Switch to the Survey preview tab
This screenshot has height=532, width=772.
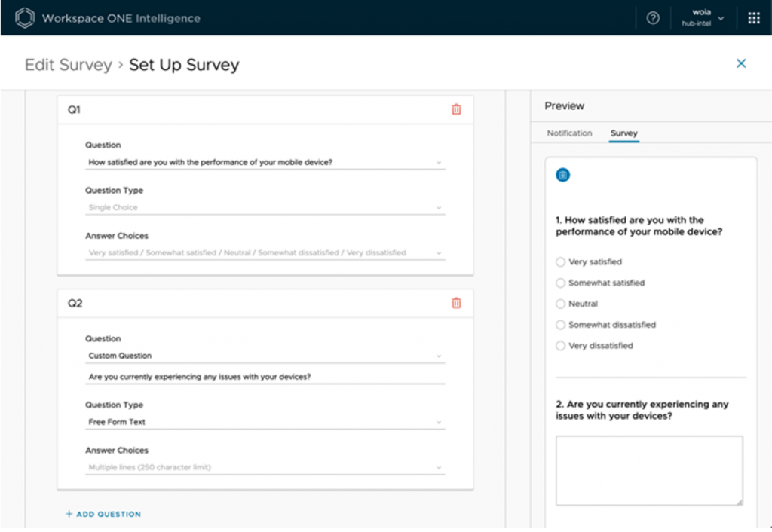pos(623,133)
